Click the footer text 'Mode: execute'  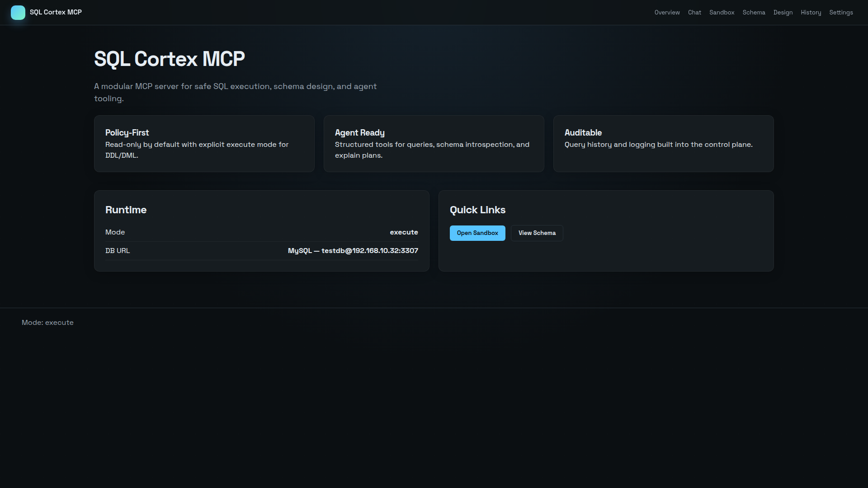tap(47, 323)
